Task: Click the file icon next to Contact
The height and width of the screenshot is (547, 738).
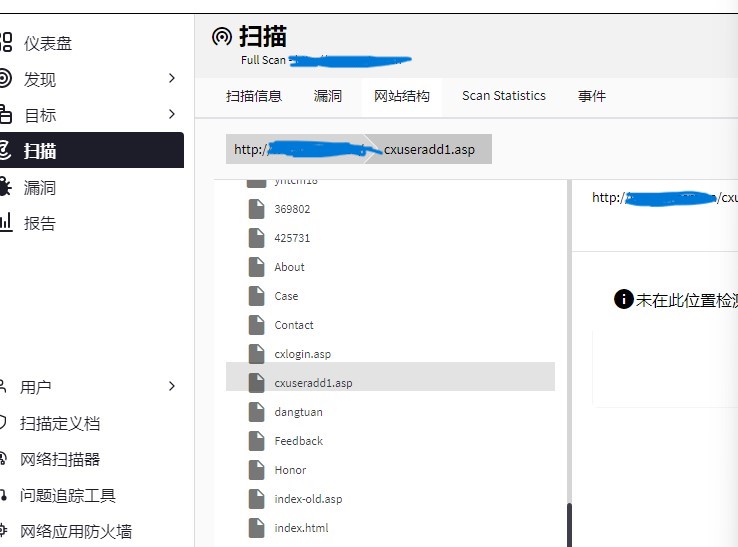Action: pyautogui.click(x=257, y=325)
